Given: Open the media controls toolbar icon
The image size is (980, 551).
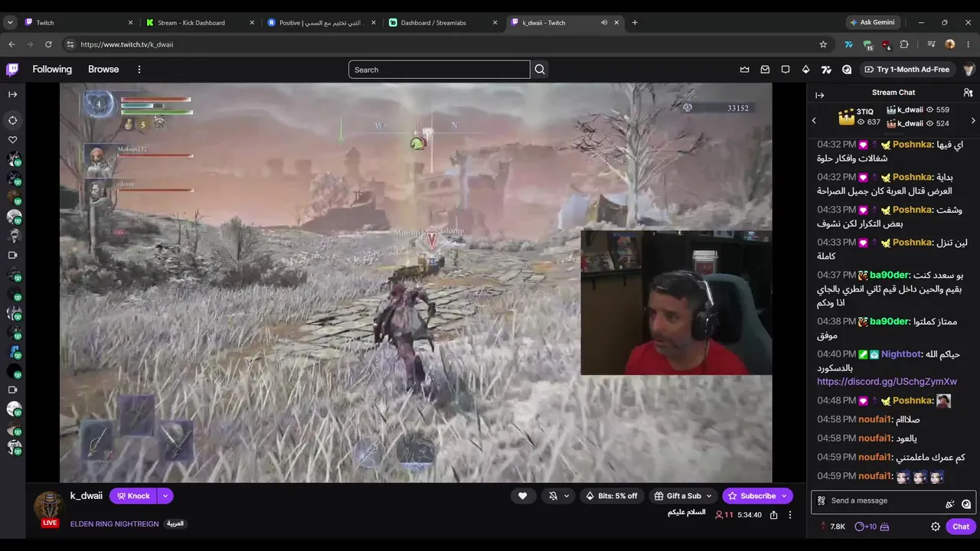Looking at the screenshot, I should [931, 44].
